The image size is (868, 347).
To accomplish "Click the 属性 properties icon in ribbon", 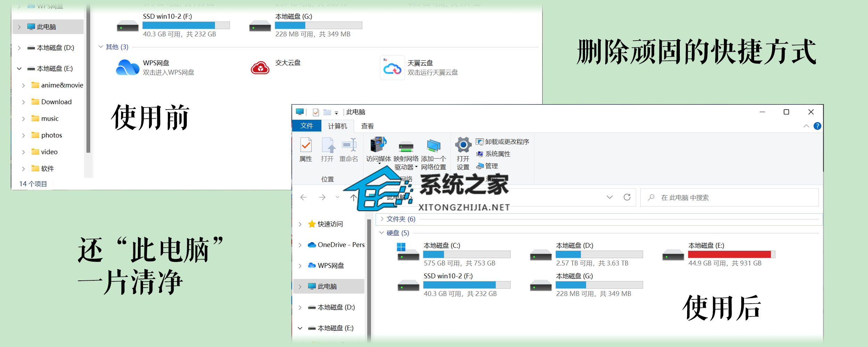I will [306, 145].
